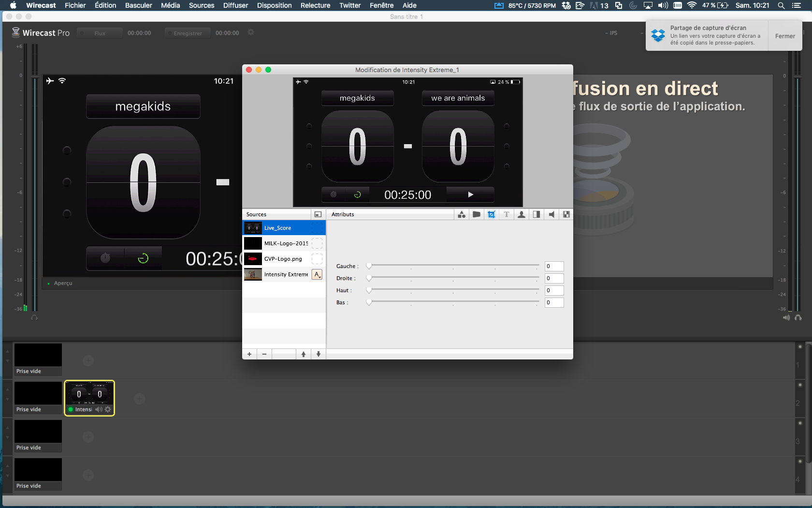Toggle the Live_Score source placeholder box
The width and height of the screenshot is (812, 508).
point(317,228)
